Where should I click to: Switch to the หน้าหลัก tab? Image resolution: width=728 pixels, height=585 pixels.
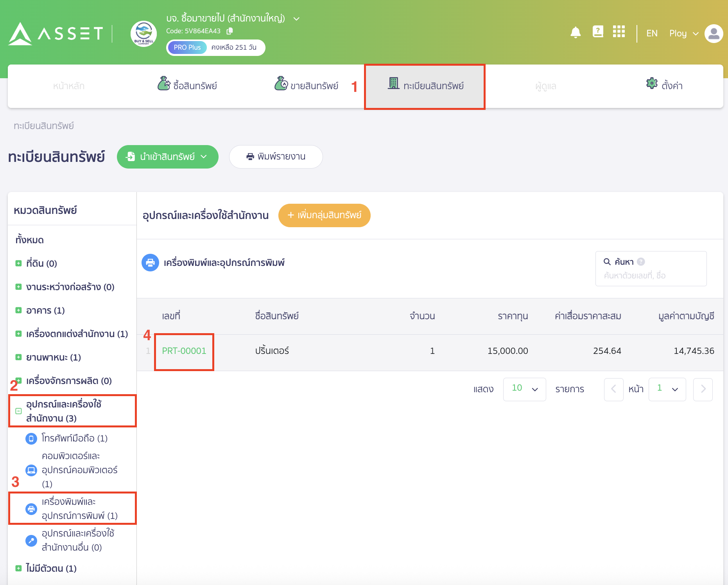tap(68, 86)
